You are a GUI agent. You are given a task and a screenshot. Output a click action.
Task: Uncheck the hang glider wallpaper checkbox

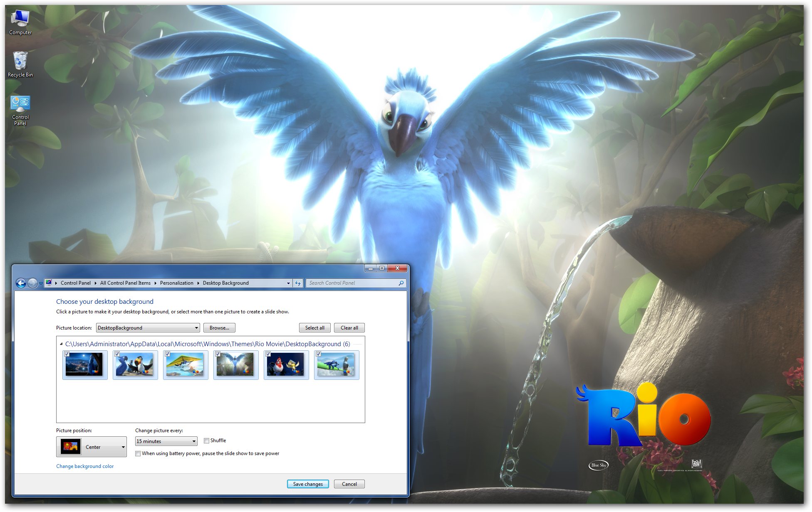[x=167, y=354]
